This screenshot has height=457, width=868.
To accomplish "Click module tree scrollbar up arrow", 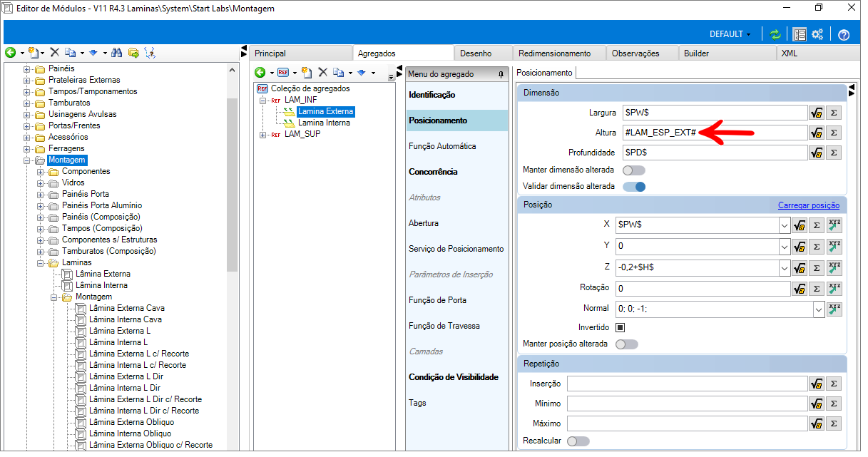I will 232,70.
